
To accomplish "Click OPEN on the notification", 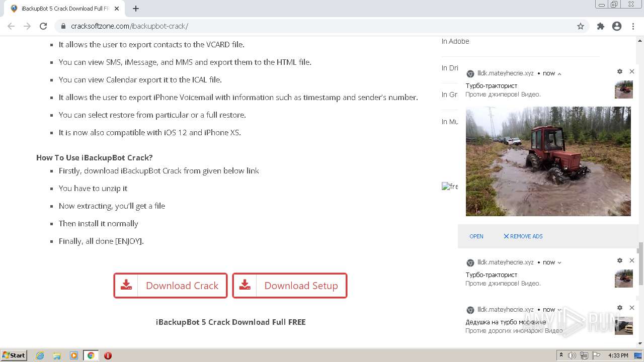I will click(476, 236).
